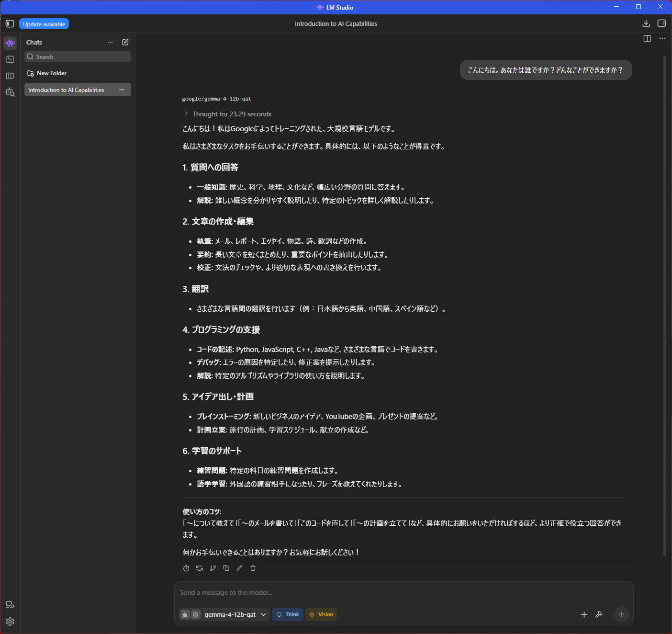Open the tools hammer icon in input
Viewport: 672px width, 634px height.
click(x=599, y=614)
